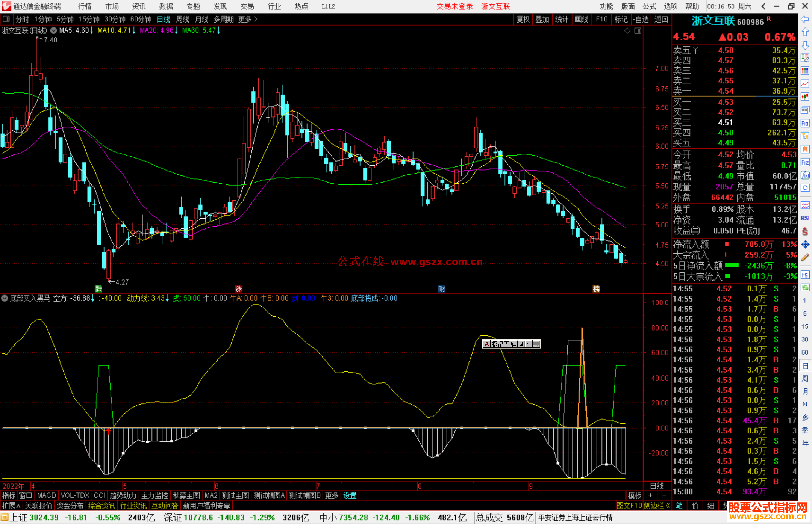Click the FS icon in right sidebar

pyautogui.click(x=805, y=275)
